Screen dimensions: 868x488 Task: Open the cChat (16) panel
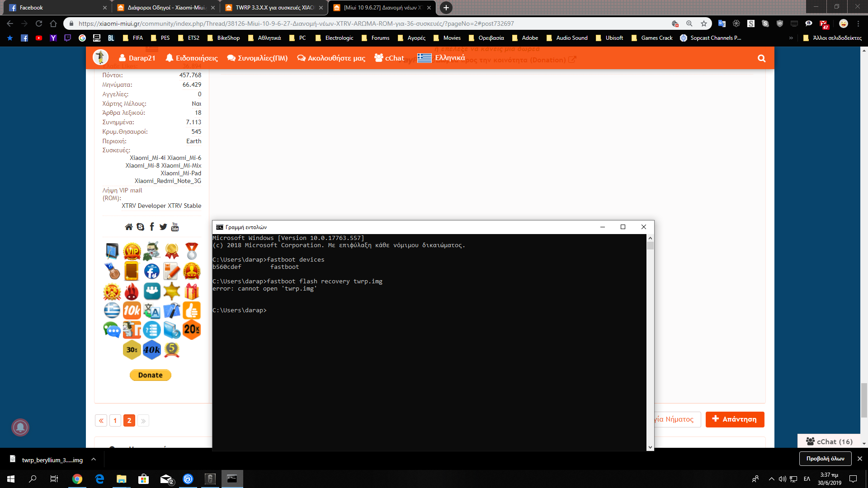pyautogui.click(x=829, y=441)
